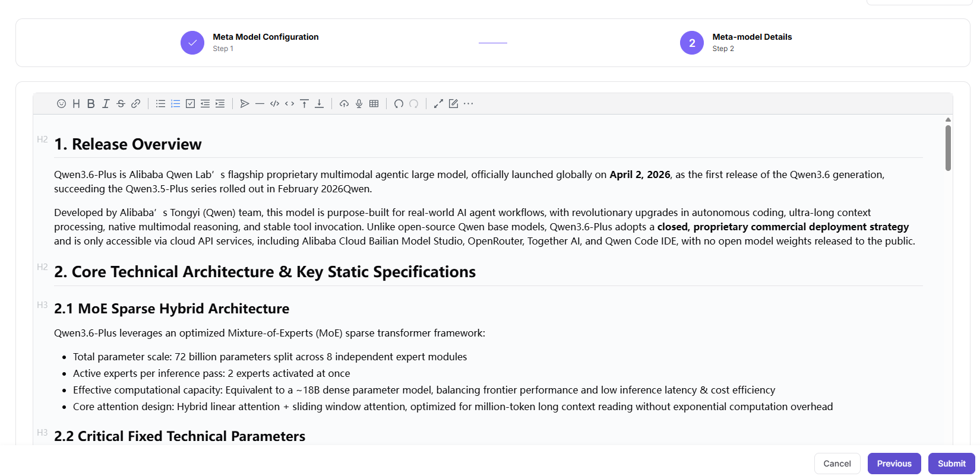This screenshot has height=476, width=980.
Task: Click the 'Core attention design' bullet
Action: [453, 407]
